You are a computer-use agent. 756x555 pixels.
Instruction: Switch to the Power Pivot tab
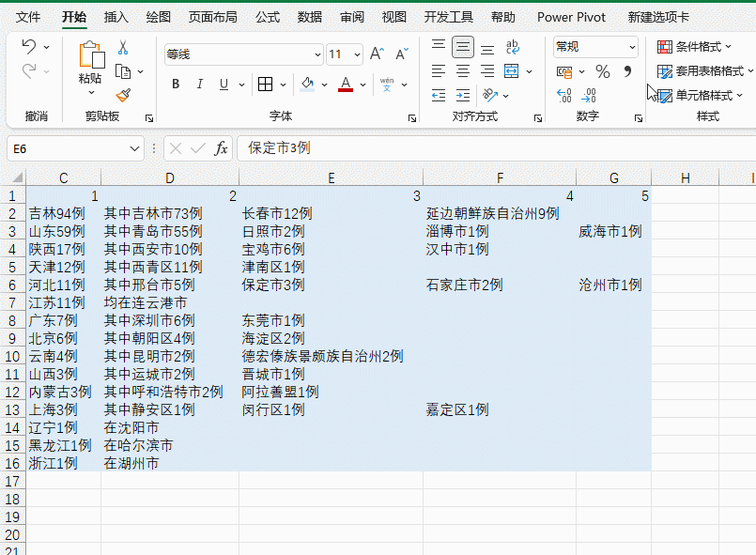tap(571, 16)
